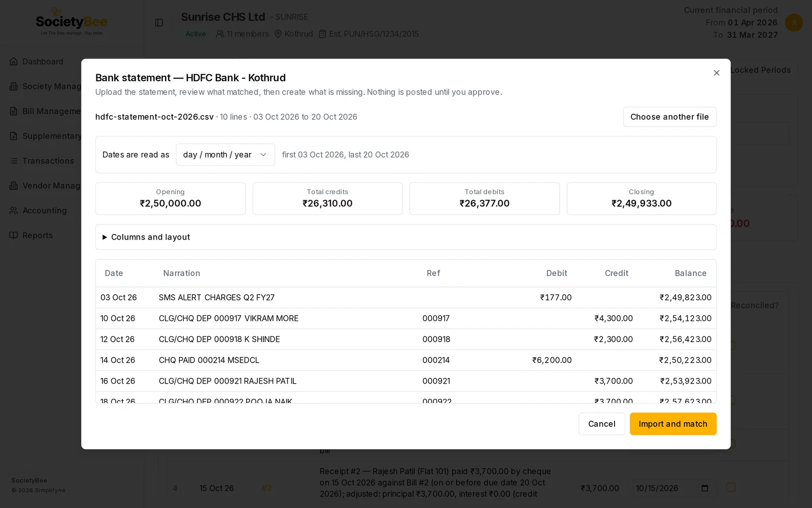812x508 pixels.
Task: Open Transactions in sidebar
Action: coord(48,161)
